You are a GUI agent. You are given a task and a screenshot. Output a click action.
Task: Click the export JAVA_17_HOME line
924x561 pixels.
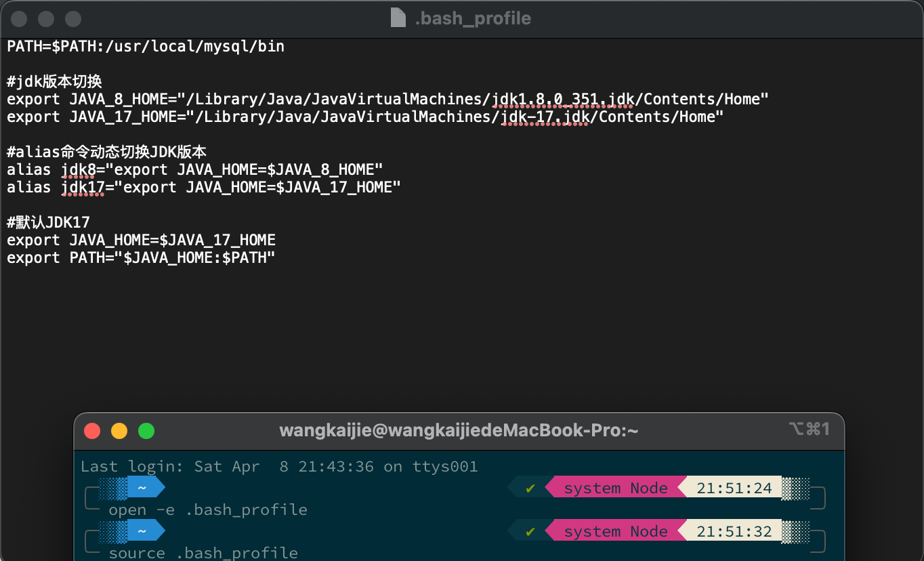365,117
